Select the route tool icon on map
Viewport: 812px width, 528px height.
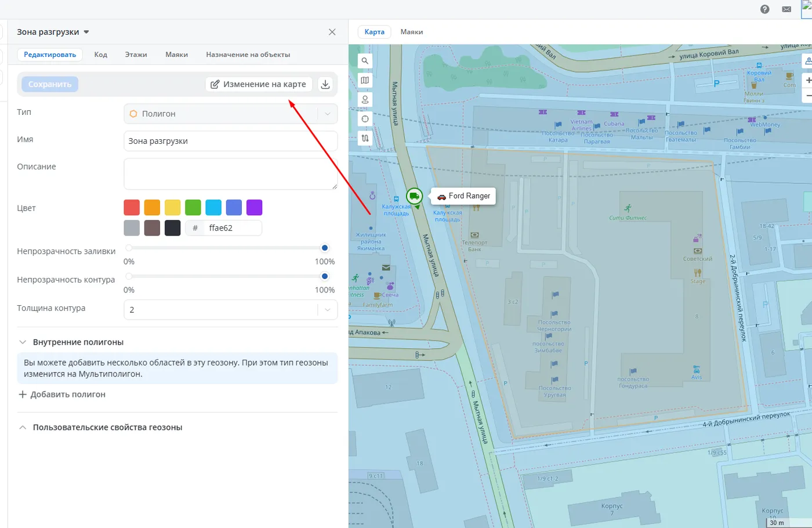tap(365, 138)
